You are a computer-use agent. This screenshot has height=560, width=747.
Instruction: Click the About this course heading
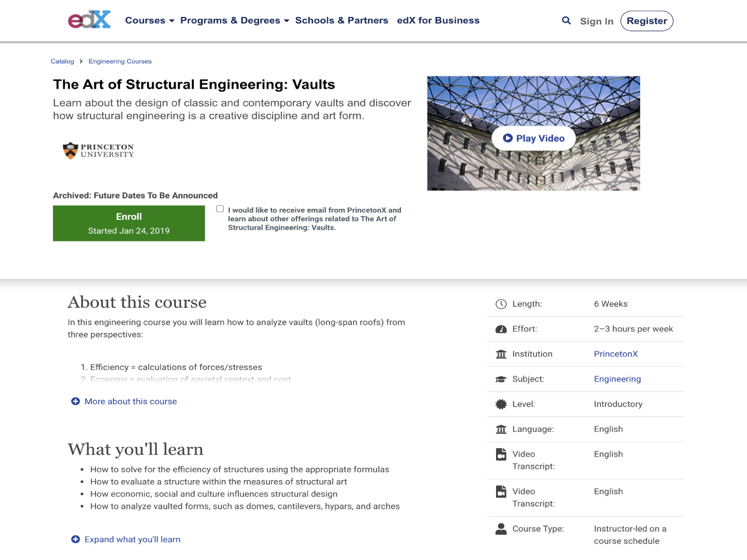point(137,302)
